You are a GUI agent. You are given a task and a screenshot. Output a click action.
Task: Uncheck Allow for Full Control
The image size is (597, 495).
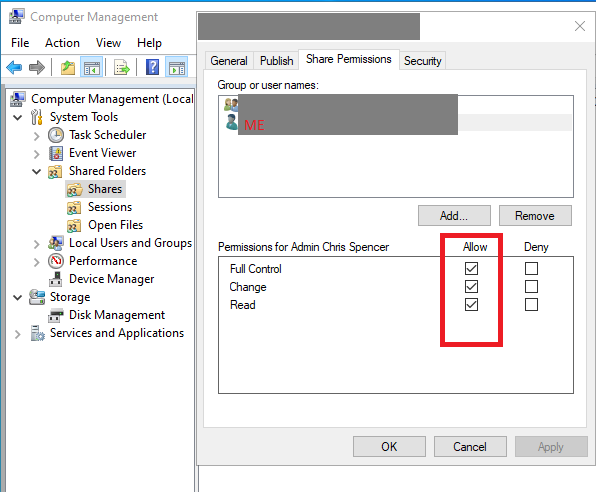pos(471,268)
